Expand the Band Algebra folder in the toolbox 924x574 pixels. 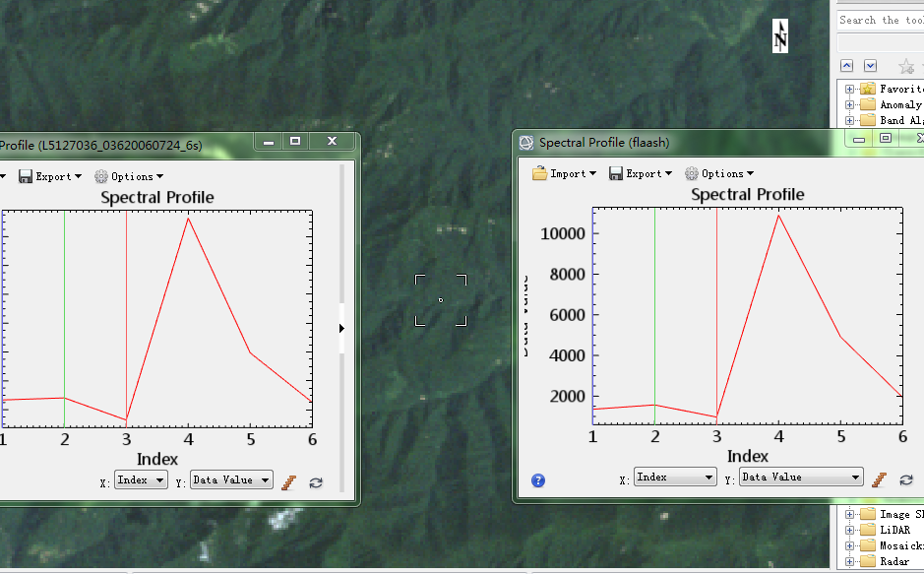(849, 120)
